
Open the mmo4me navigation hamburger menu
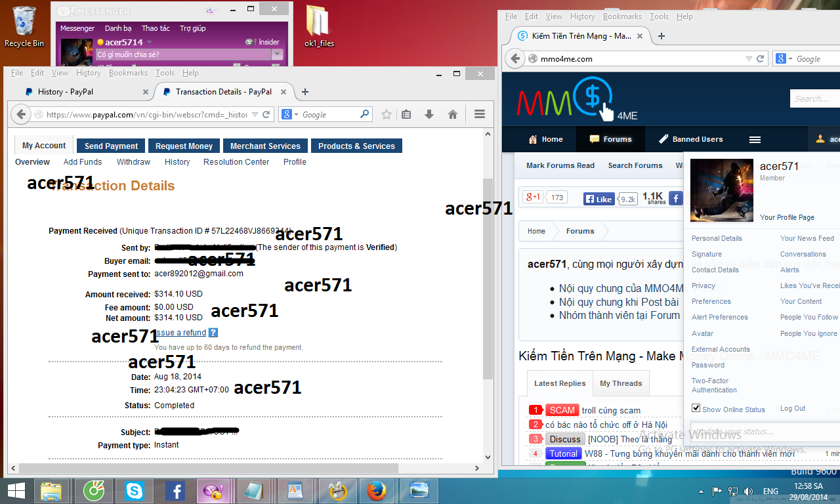755,140
